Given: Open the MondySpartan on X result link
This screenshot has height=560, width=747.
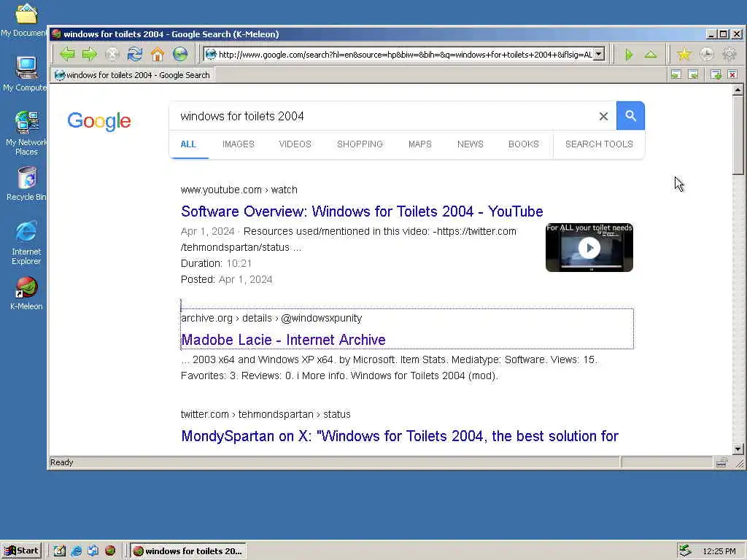Looking at the screenshot, I should pyautogui.click(x=400, y=436).
